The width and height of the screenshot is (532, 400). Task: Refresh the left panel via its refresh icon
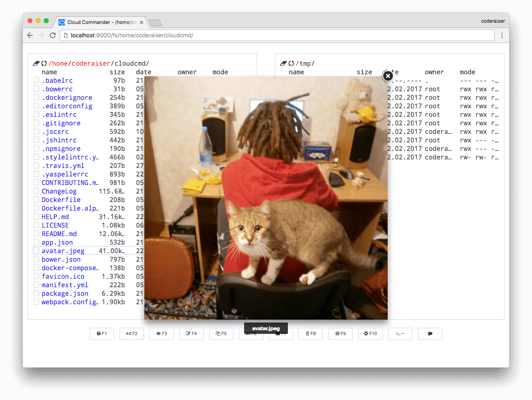click(x=44, y=63)
